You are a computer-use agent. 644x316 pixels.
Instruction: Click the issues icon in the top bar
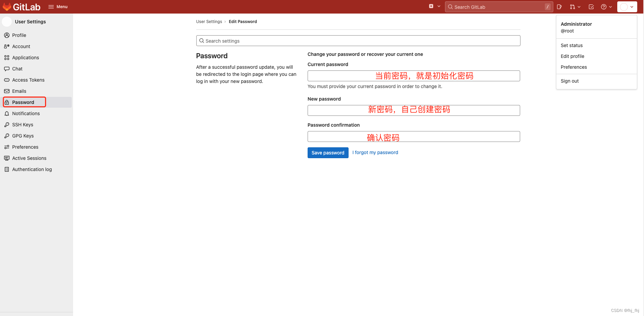tap(559, 7)
